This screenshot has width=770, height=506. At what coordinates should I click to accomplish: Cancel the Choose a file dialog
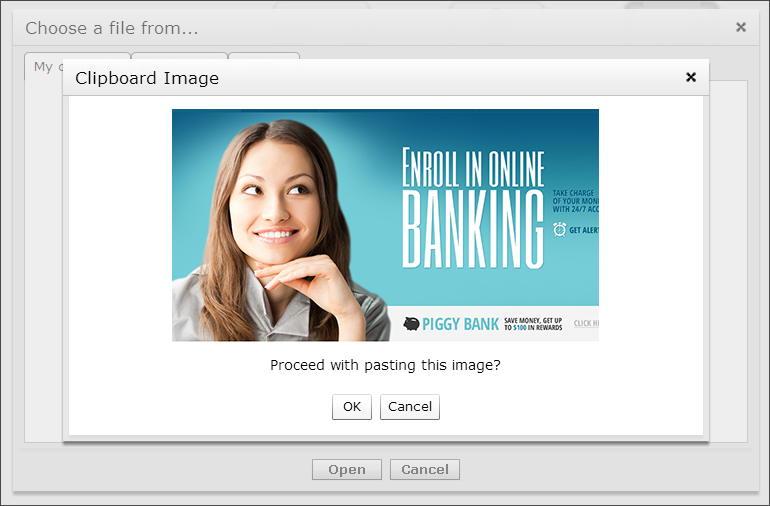tap(425, 470)
